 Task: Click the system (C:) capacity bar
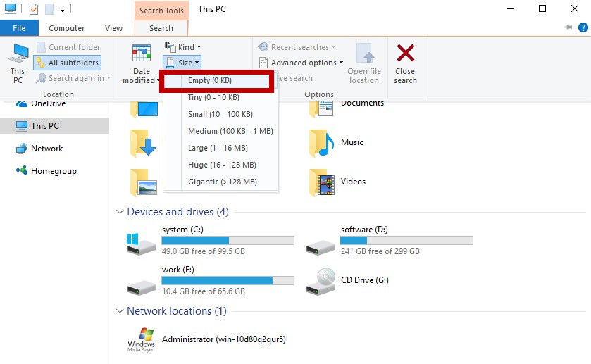tap(228, 240)
